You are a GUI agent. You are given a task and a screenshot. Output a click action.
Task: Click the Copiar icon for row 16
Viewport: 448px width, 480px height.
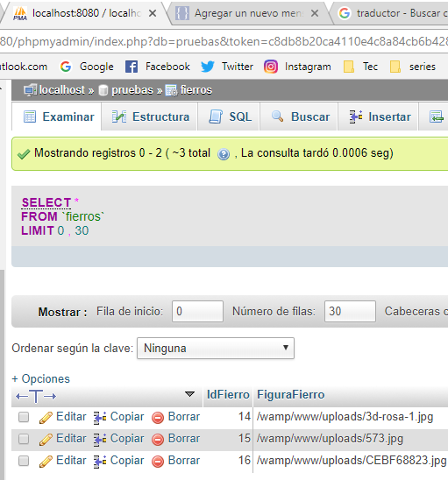click(100, 462)
